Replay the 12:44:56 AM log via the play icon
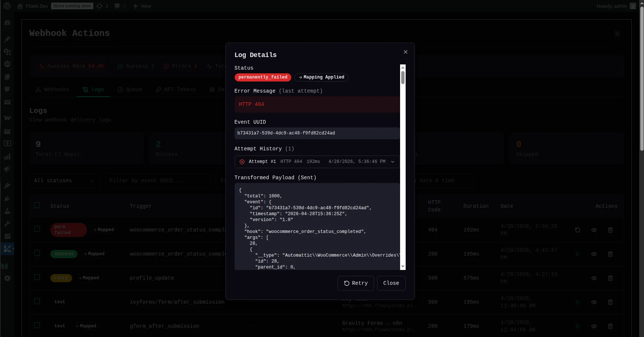 (578, 326)
